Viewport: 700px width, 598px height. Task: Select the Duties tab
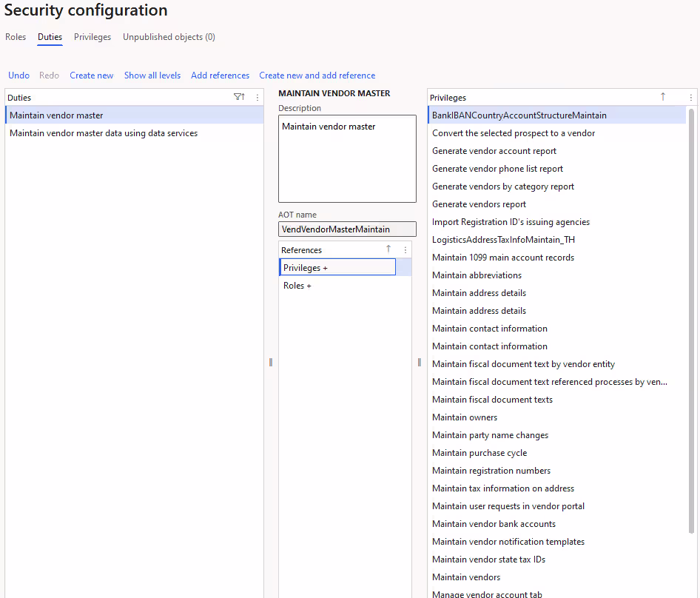coord(50,37)
